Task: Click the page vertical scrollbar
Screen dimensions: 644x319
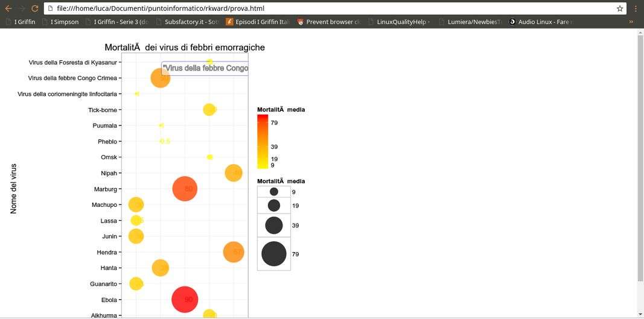Action: 640,158
